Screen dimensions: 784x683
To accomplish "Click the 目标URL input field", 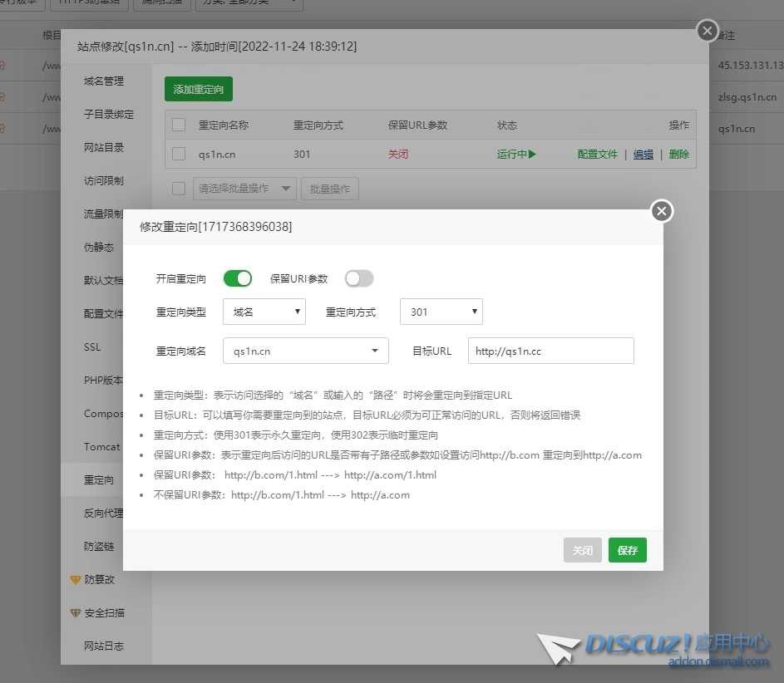I will [550, 351].
